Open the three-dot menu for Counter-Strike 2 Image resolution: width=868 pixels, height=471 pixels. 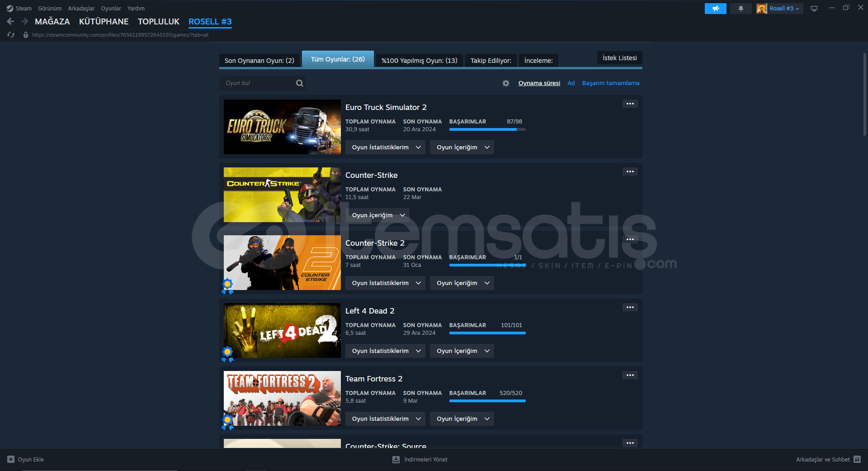tap(630, 239)
